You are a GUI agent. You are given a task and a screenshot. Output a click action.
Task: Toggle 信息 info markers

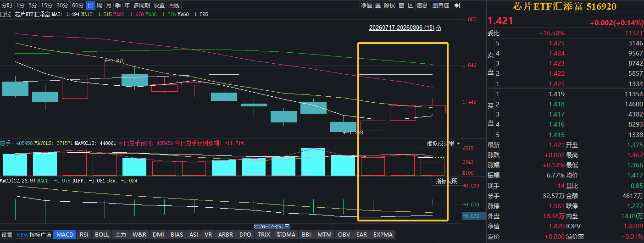pos(422,6)
